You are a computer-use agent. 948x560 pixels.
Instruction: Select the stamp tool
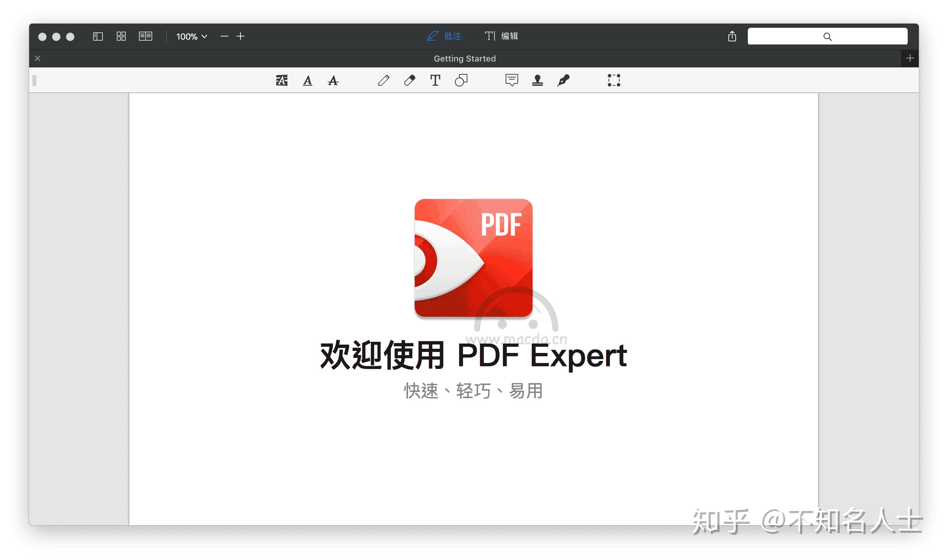pos(537,80)
